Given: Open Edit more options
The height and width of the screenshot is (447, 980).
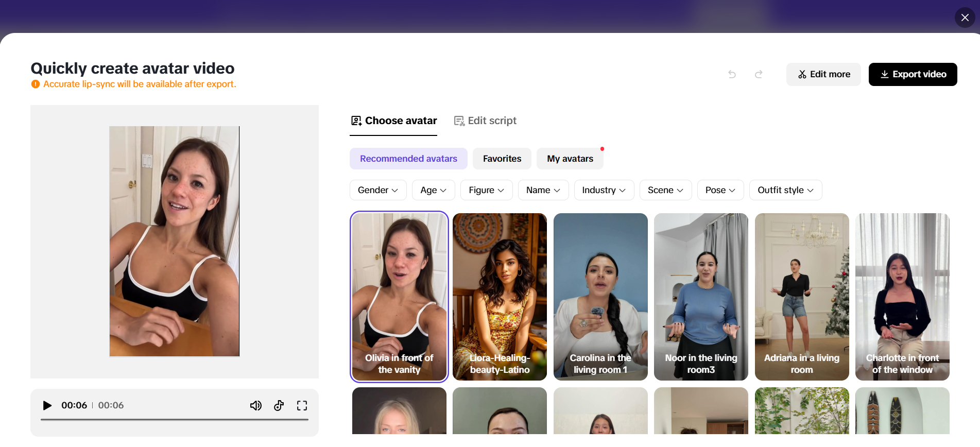Looking at the screenshot, I should coord(823,74).
